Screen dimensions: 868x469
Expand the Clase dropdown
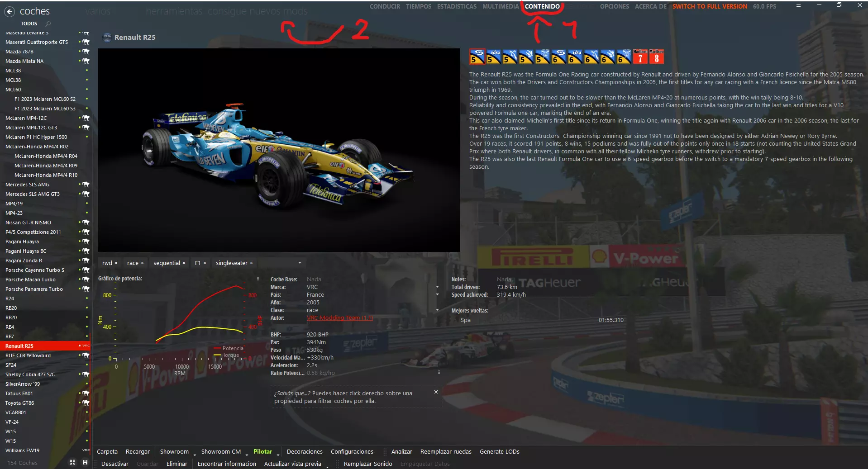coord(437,310)
